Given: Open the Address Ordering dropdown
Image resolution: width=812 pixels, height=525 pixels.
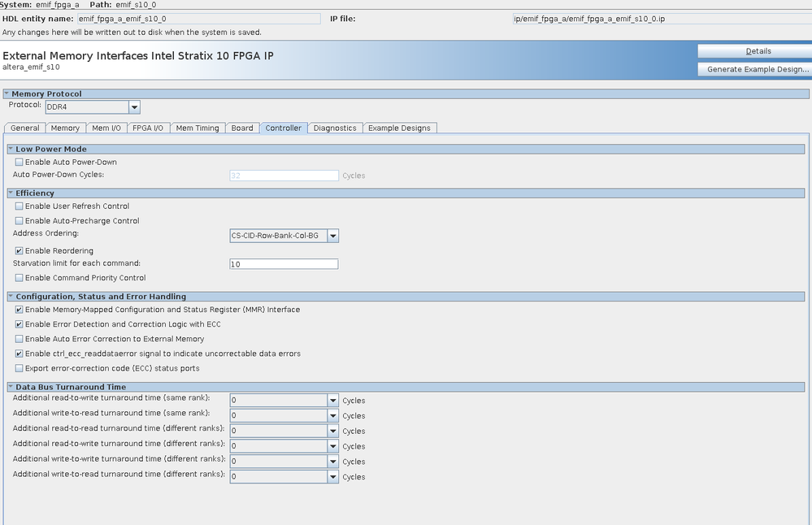Looking at the screenshot, I should pos(332,236).
